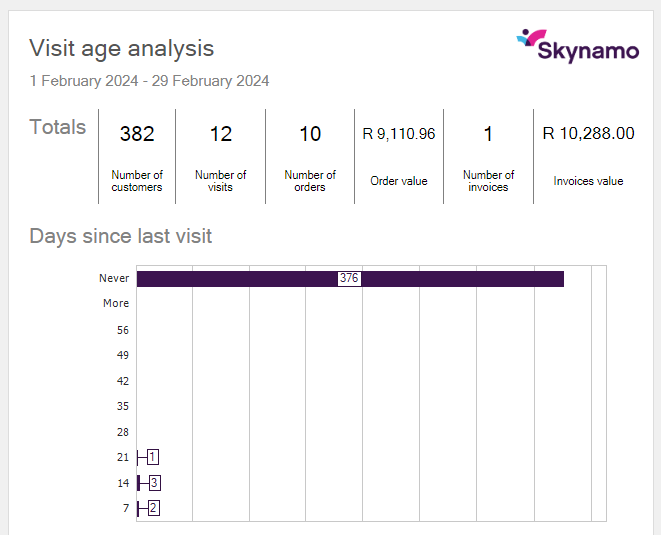The image size is (661, 535).
Task: Click the Number of invoices total 1
Action: point(488,134)
